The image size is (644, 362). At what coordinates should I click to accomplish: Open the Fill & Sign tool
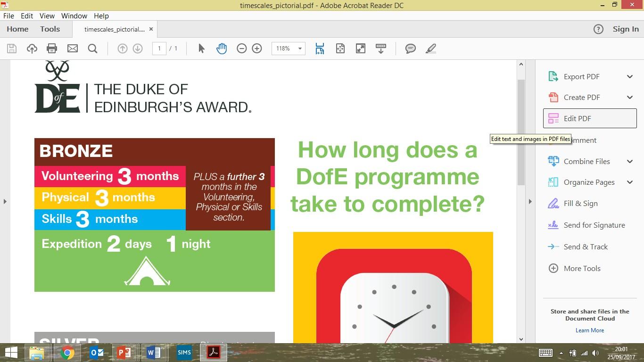click(580, 203)
